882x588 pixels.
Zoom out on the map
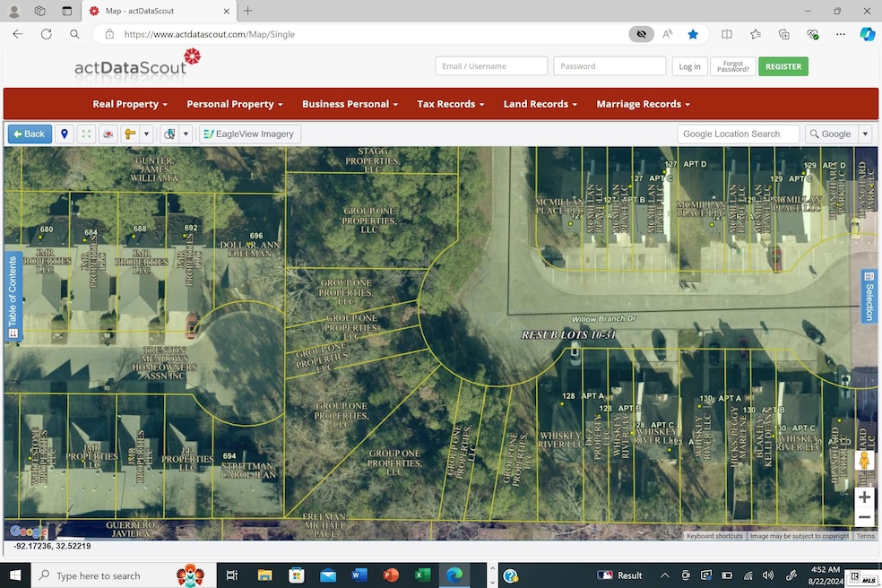[x=864, y=517]
